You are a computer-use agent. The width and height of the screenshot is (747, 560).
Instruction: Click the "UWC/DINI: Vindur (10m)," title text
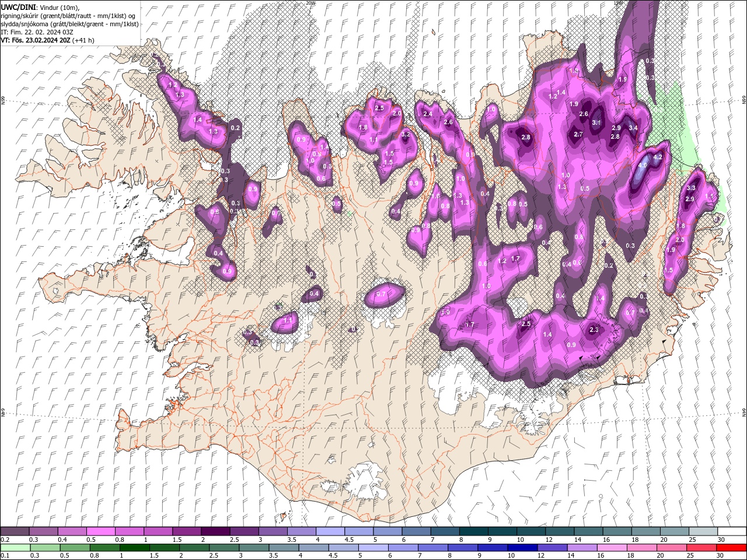click(39, 6)
